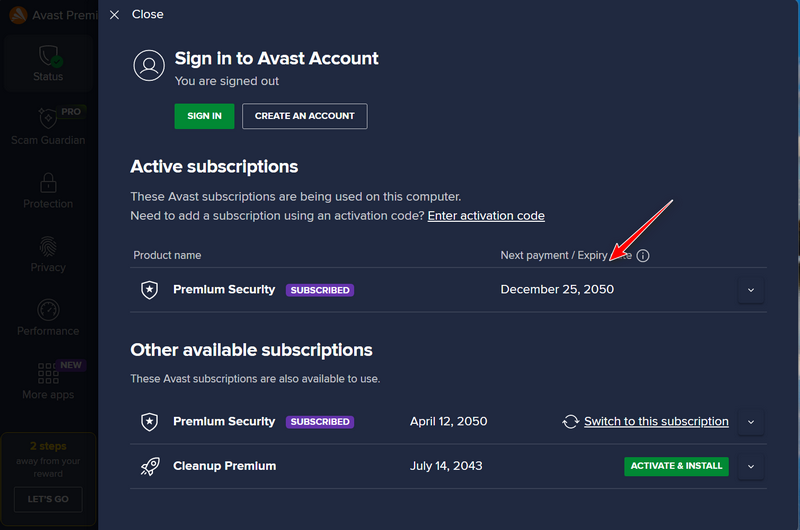
Task: Click the refresh icon beside Switch subscription
Action: (x=570, y=422)
